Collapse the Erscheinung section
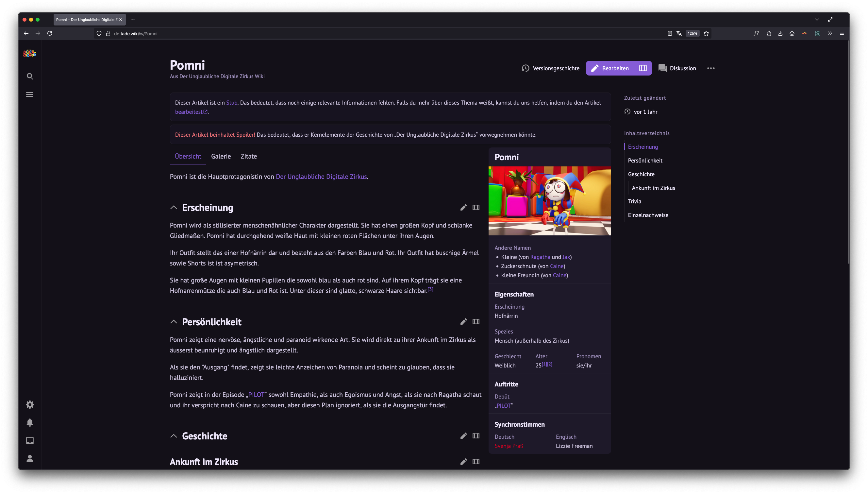Image resolution: width=868 pixels, height=494 pixels. point(174,207)
